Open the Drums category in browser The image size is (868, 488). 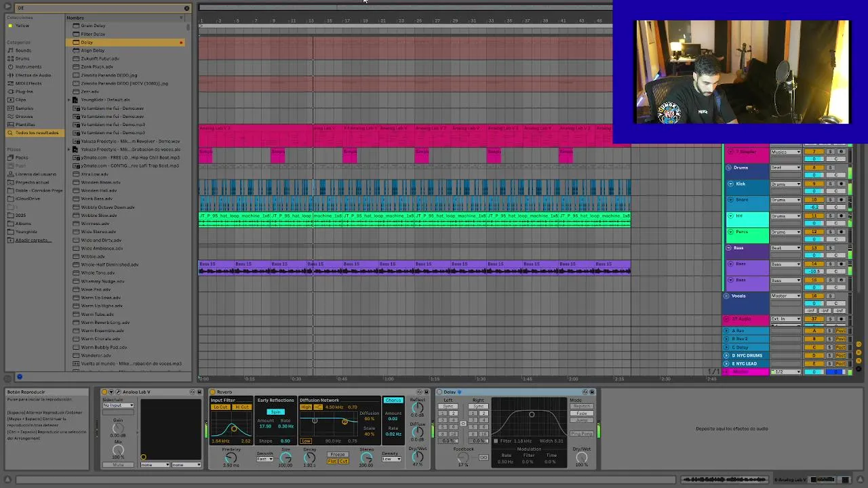tap(22, 58)
